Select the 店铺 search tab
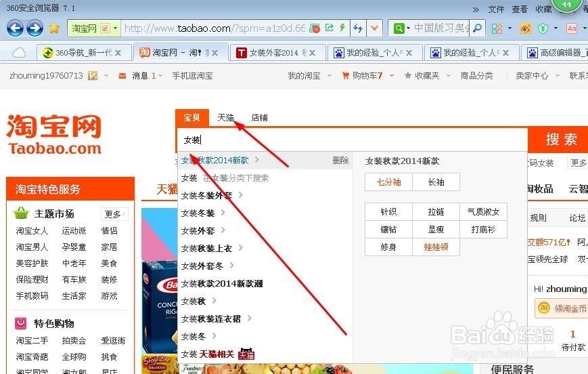Viewport: 588px width, 374px height. pos(260,118)
